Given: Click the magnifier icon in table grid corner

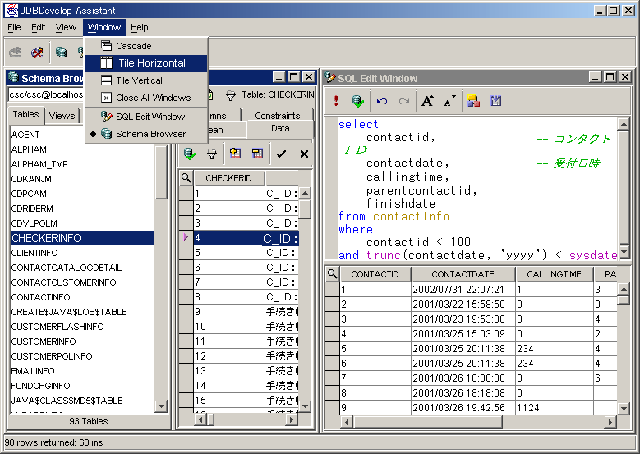Looking at the screenshot, I should (186, 177).
